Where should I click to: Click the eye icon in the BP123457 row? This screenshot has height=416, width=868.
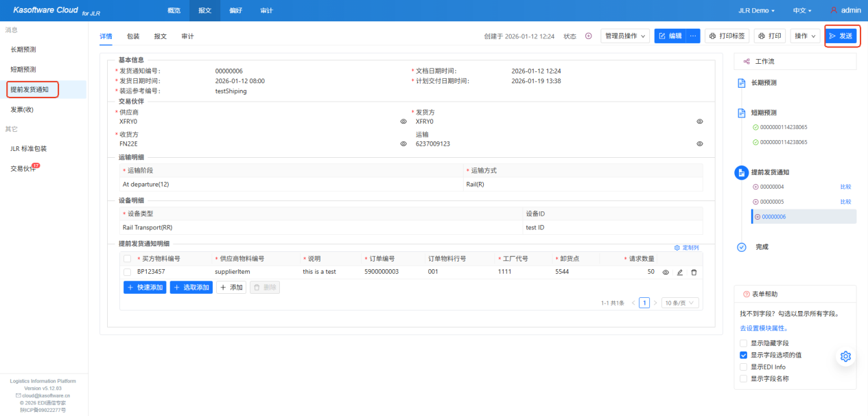tap(666, 273)
